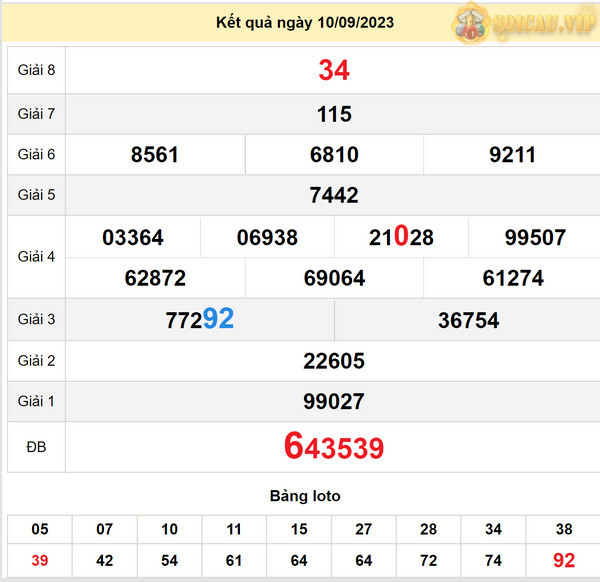Click the Giải 6 label

36,154
